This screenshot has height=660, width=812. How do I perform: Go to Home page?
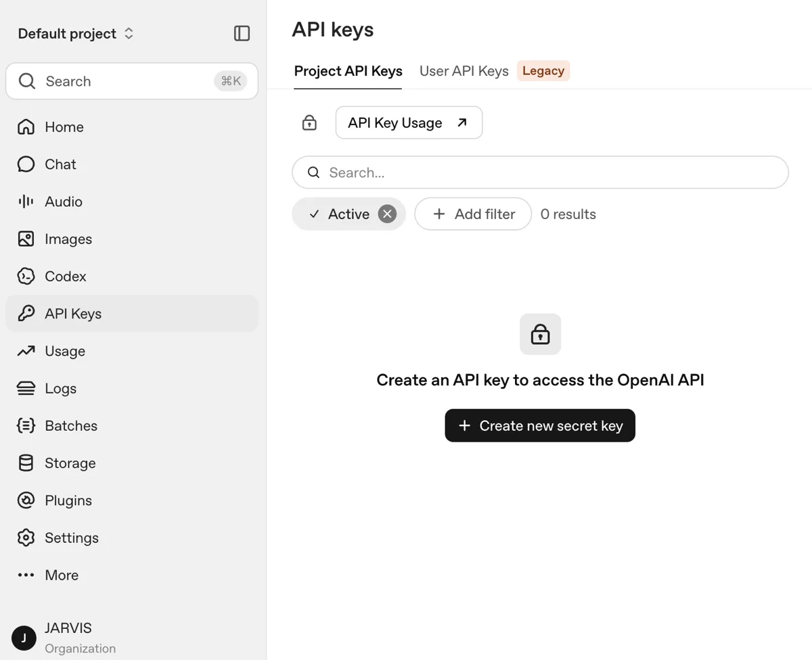pyautogui.click(x=132, y=127)
